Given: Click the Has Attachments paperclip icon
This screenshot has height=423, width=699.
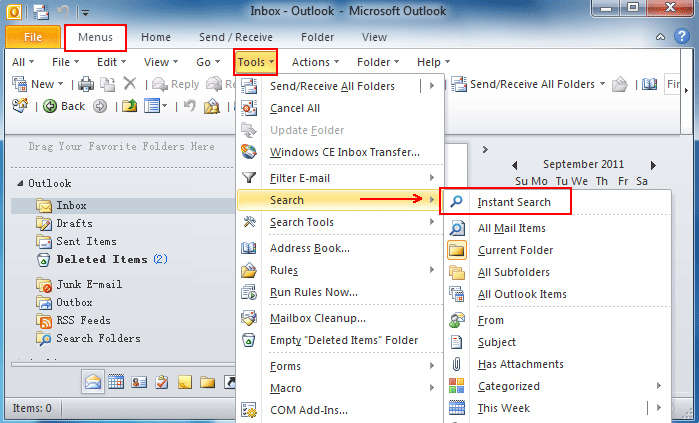Looking at the screenshot, I should [457, 365].
